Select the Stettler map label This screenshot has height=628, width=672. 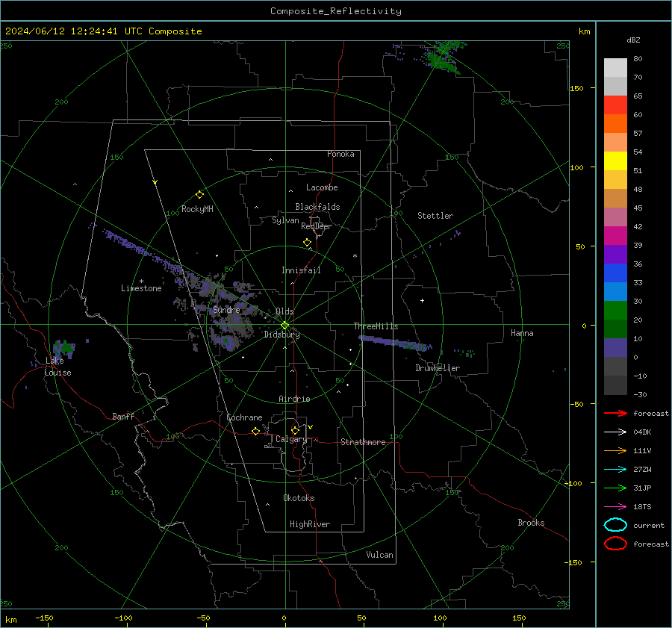[x=435, y=216]
